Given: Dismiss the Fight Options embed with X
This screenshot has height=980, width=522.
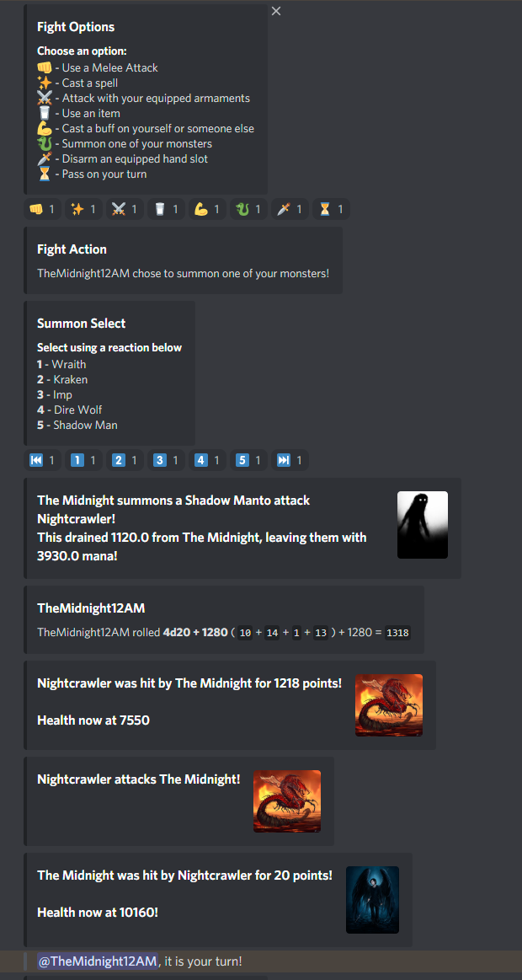Looking at the screenshot, I should pyautogui.click(x=276, y=11).
